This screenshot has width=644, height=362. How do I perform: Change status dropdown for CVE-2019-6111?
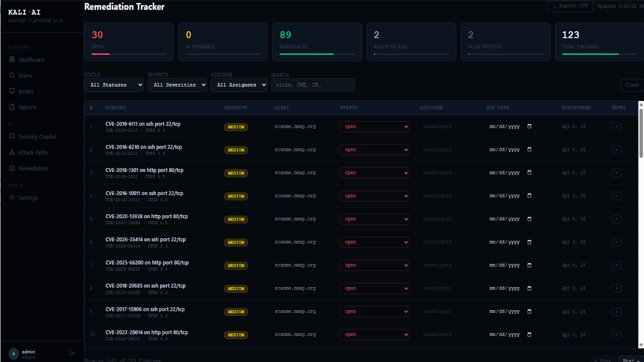(x=374, y=127)
